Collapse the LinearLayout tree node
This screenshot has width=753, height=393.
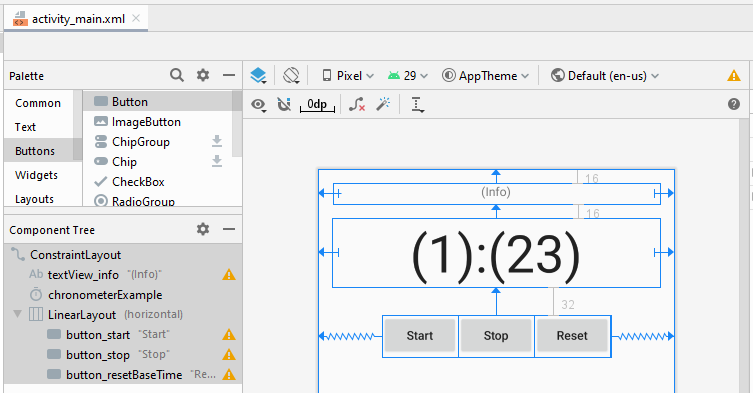(17, 314)
